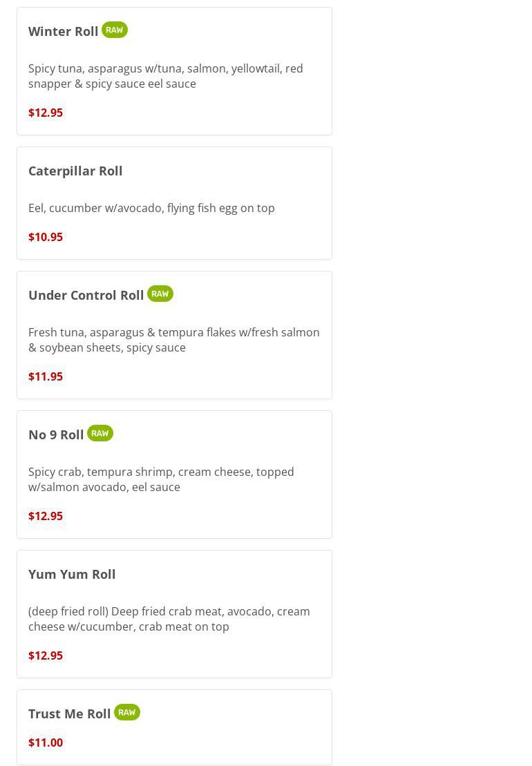Click the No 9 Roll spicy crab description

point(161,479)
